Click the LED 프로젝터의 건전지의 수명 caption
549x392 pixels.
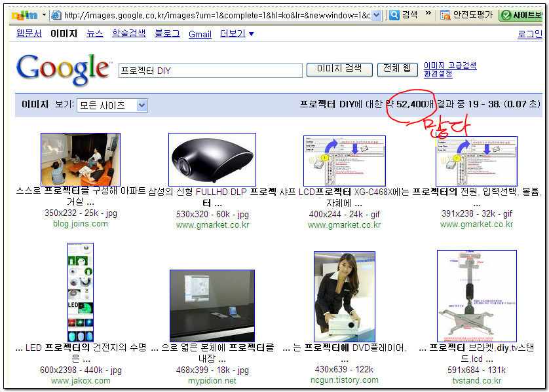tap(81, 353)
